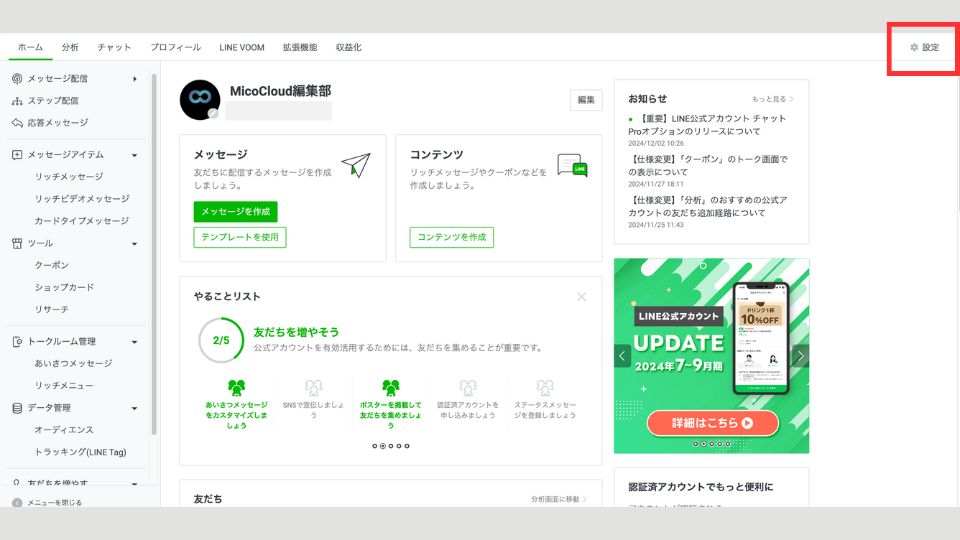
Task: Click the メニューを閉じる collapse icon
Action: point(17,503)
